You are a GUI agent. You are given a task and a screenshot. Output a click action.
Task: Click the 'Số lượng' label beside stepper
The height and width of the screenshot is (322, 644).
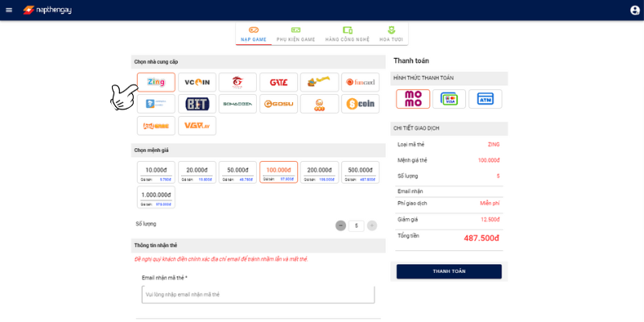click(x=146, y=224)
